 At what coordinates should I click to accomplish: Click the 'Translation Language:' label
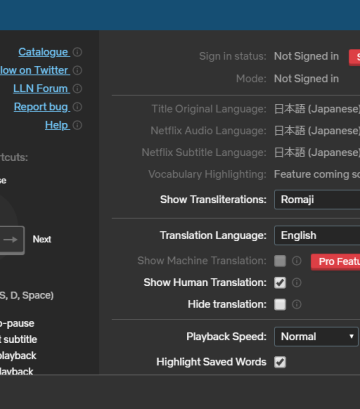(213, 236)
